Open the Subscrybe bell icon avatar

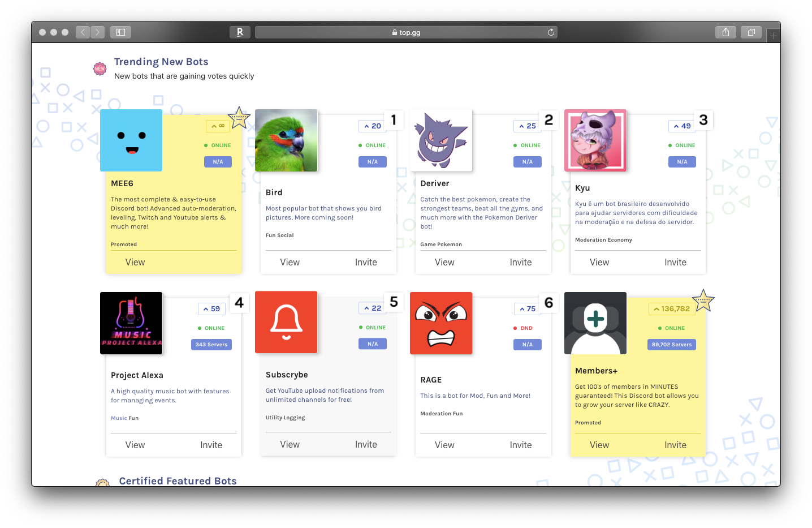click(286, 323)
